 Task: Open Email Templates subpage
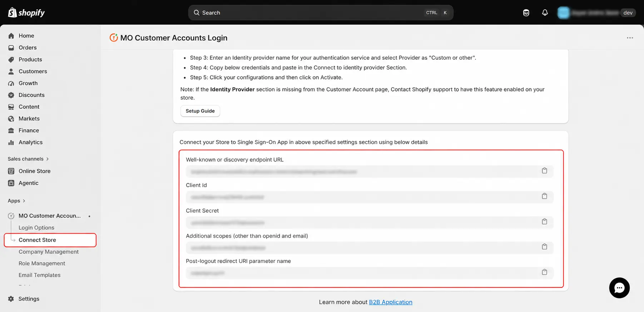point(39,275)
